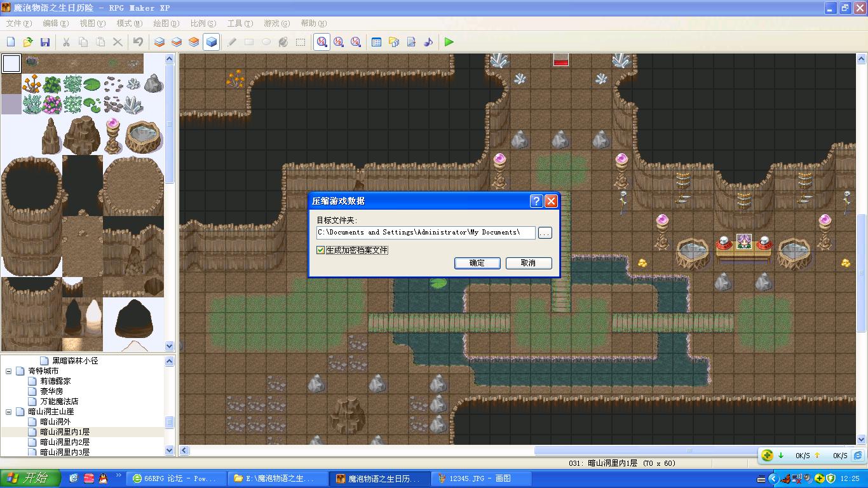The height and width of the screenshot is (488, 868).
Task: Open the 文件 menu
Action: click(x=18, y=24)
